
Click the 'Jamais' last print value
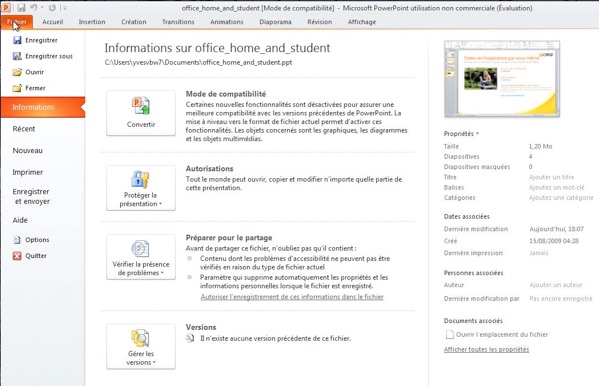(x=539, y=253)
